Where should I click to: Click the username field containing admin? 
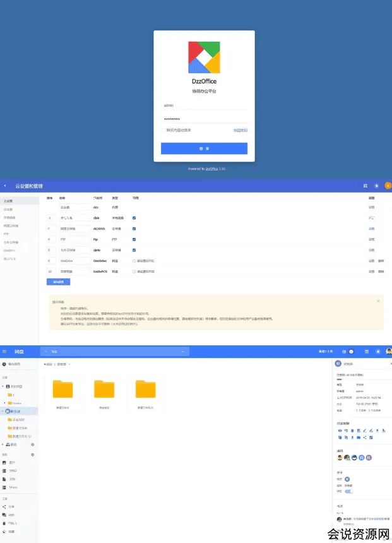coord(204,105)
